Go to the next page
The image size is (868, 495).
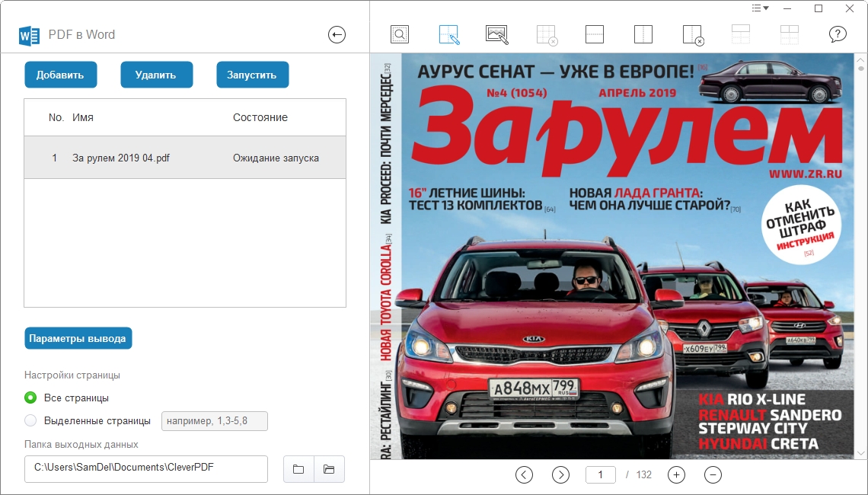click(560, 474)
